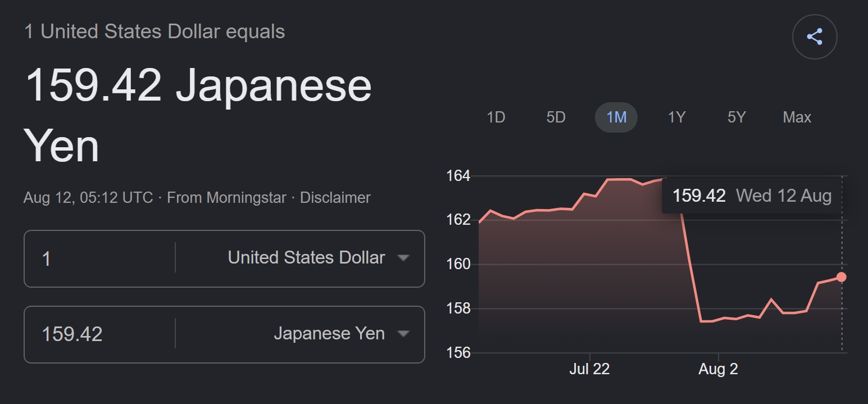Click the chart endpoint dot for Aug 12

coord(841,277)
